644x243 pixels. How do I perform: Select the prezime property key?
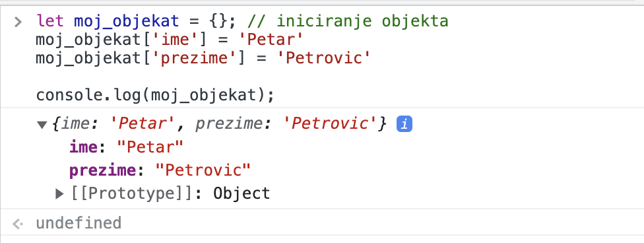click(x=102, y=170)
